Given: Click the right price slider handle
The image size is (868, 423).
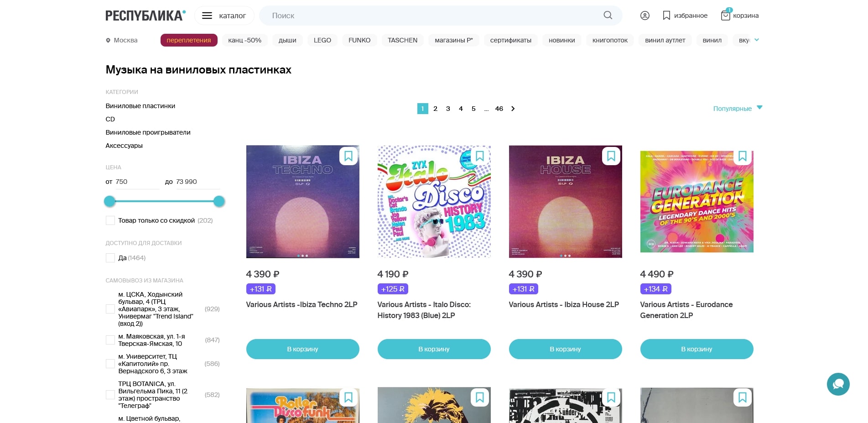Looking at the screenshot, I should click(x=219, y=201).
